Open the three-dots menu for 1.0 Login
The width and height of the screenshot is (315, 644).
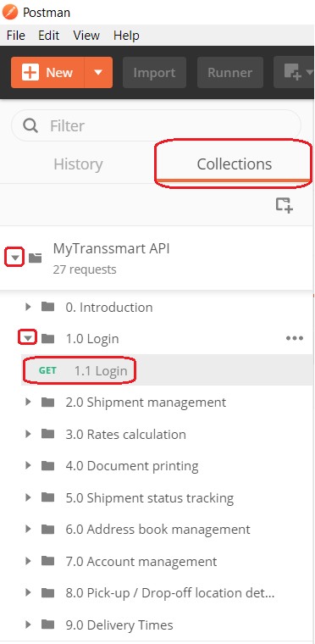[295, 338]
